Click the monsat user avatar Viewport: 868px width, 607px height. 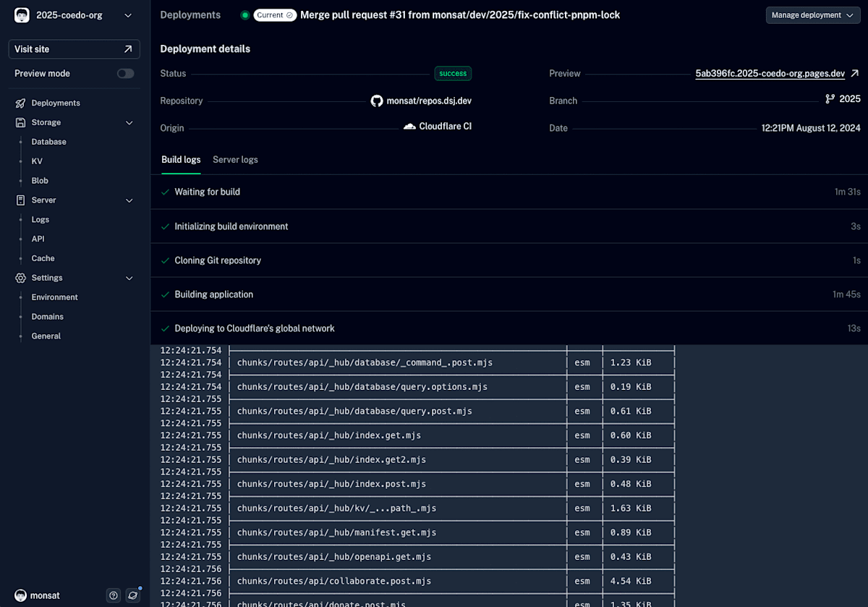21,595
